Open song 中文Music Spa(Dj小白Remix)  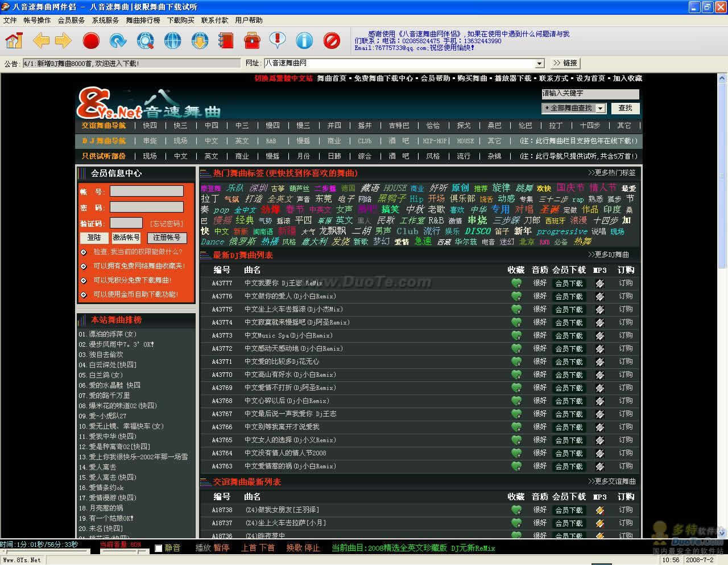click(x=288, y=335)
